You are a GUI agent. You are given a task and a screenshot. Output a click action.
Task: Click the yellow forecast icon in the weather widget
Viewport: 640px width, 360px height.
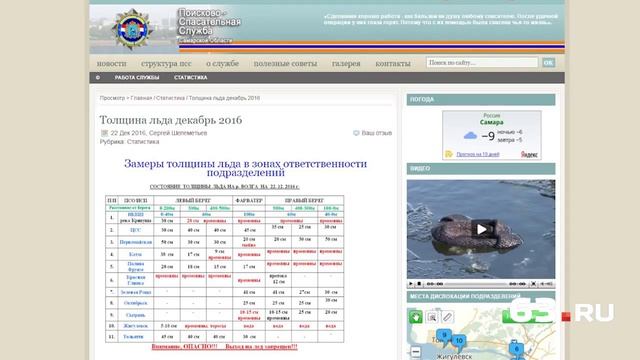click(x=449, y=154)
